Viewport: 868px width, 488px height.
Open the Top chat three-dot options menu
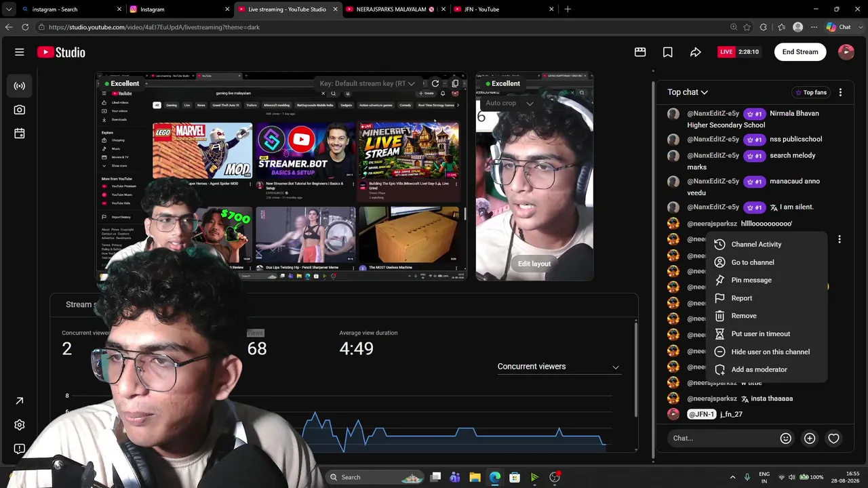(x=840, y=92)
